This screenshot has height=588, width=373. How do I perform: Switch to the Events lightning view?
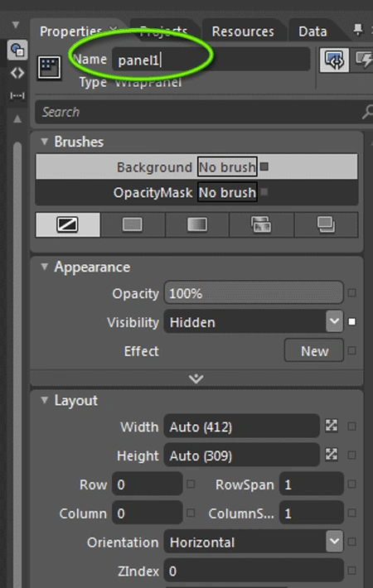[x=363, y=60]
